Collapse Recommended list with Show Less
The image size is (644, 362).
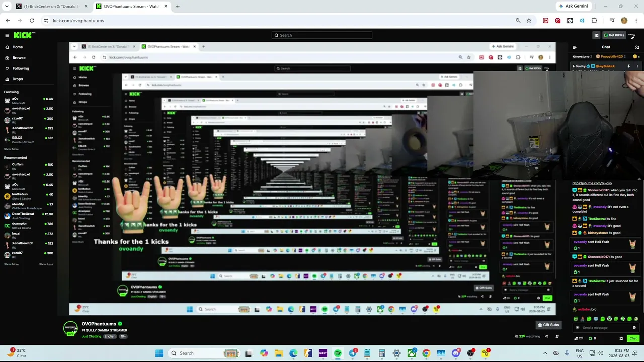coord(46,264)
